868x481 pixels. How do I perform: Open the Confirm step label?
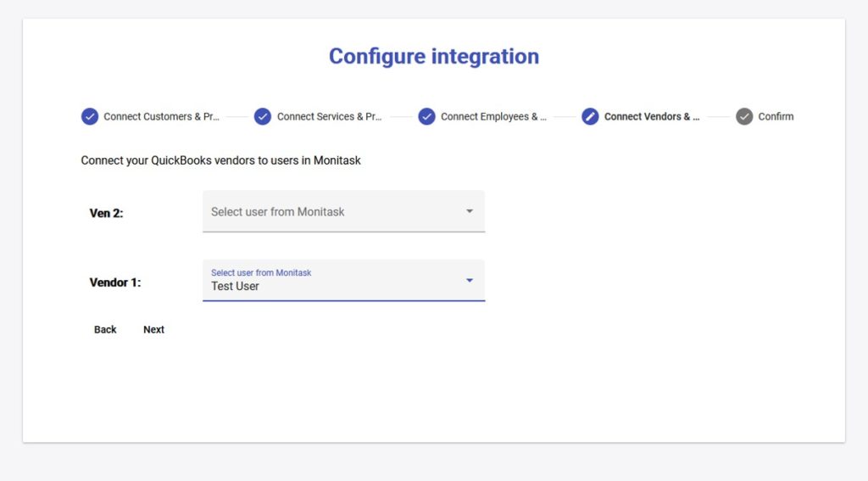[x=776, y=117]
